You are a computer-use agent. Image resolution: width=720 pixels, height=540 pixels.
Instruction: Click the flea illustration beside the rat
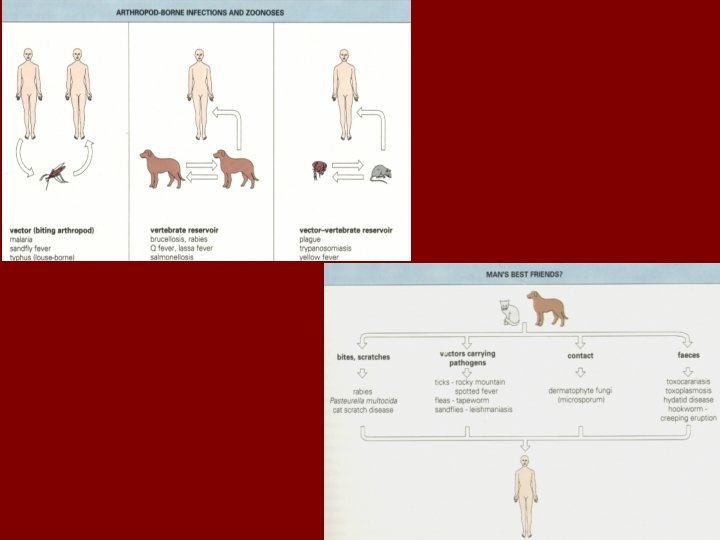(319, 170)
